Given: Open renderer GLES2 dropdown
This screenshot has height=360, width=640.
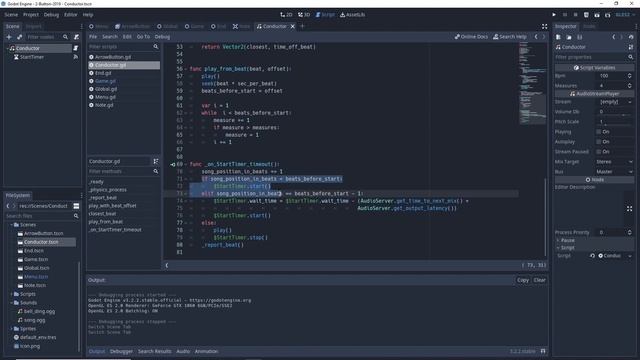Looking at the screenshot, I should pyautogui.click(x=624, y=15).
